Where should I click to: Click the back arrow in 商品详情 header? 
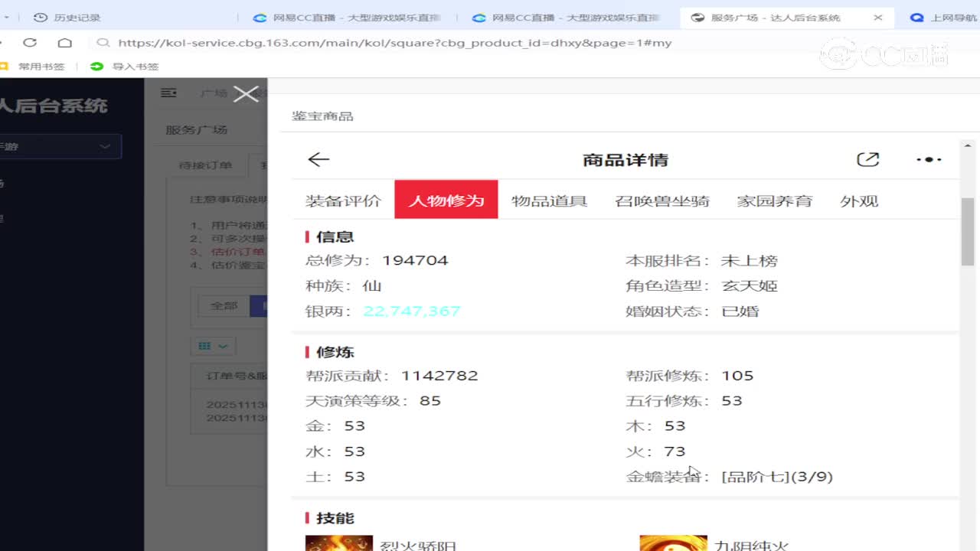click(x=318, y=159)
